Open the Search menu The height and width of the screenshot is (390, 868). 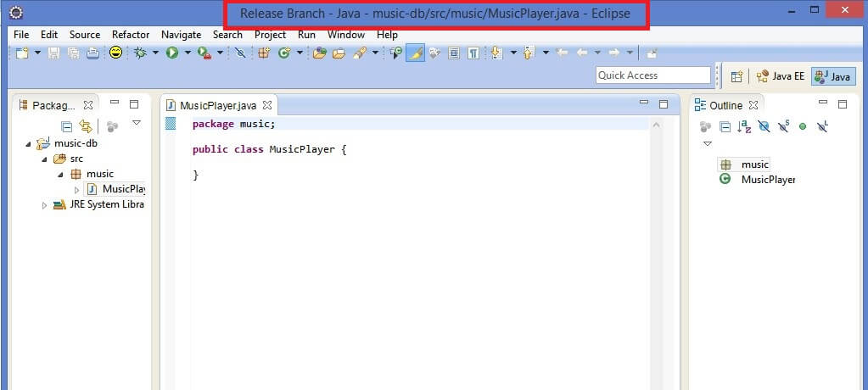point(227,34)
